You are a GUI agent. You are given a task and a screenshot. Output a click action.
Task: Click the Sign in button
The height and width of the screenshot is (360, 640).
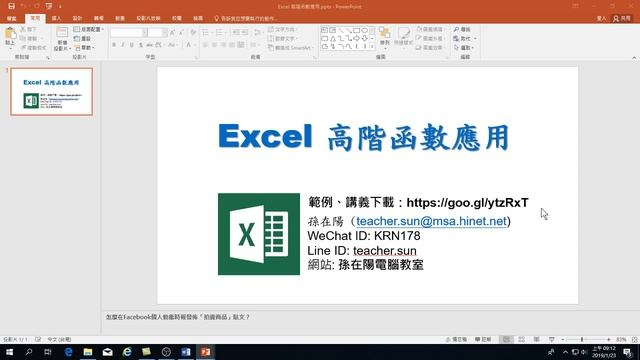(601, 18)
